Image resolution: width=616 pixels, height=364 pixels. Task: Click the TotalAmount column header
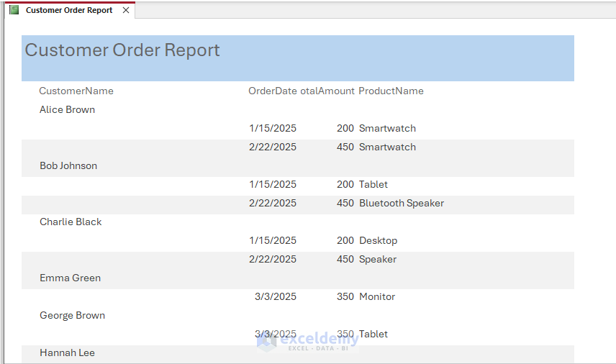pyautogui.click(x=327, y=91)
